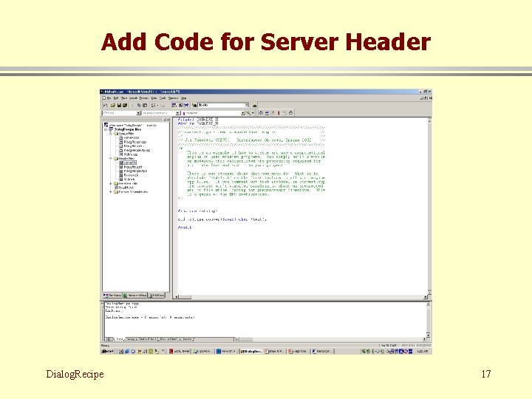Click the Windows Start button

coord(108,351)
